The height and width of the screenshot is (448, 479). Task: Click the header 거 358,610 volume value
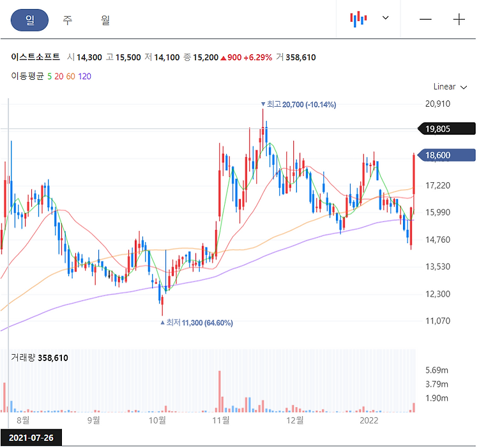click(x=296, y=58)
